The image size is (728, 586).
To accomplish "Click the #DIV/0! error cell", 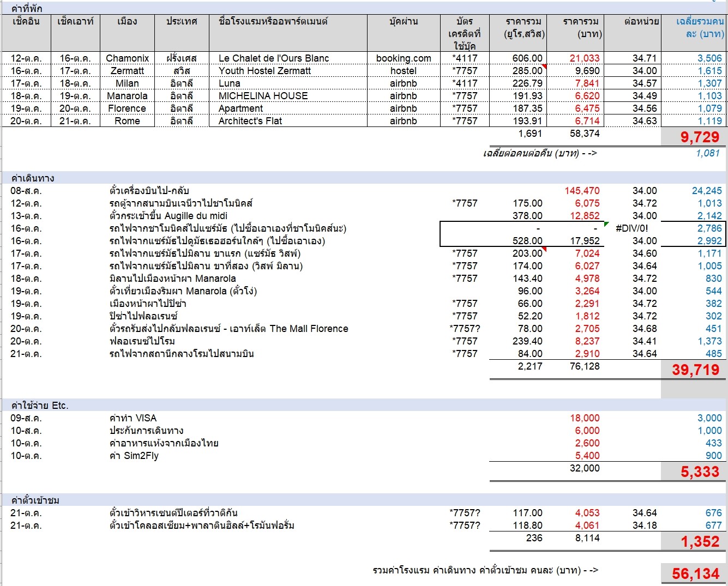I will [x=632, y=228].
